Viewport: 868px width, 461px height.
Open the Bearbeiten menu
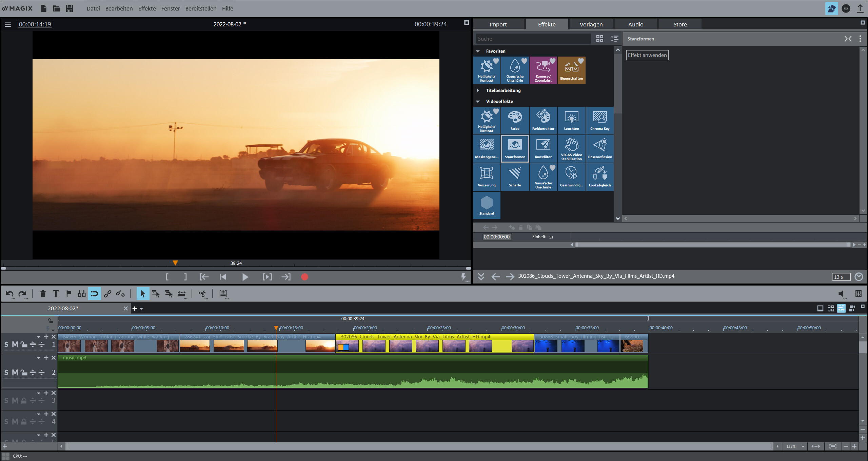(119, 8)
